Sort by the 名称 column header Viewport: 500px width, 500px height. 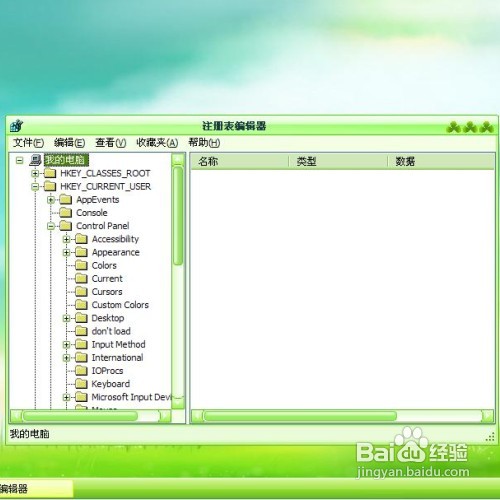[239, 162]
